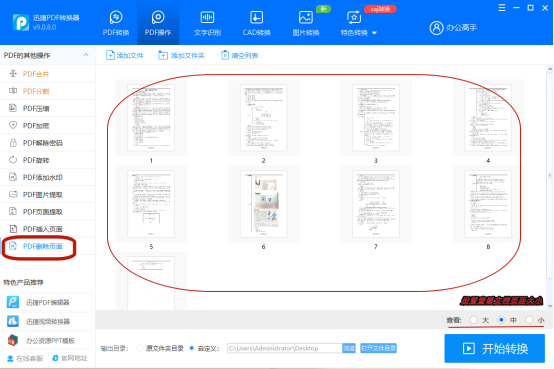
Task: Switch to the PDF操作 tab
Action: 158,23
